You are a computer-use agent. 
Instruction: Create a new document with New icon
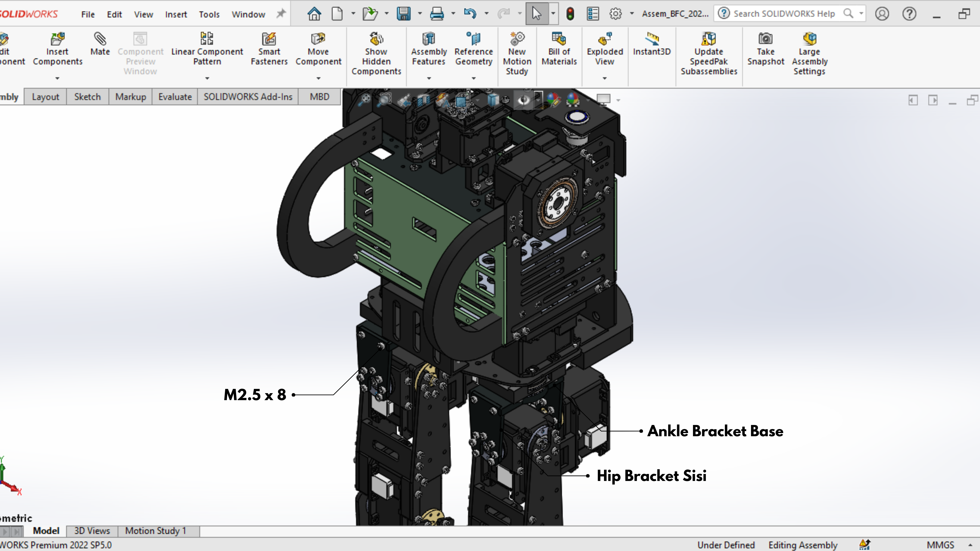click(337, 14)
